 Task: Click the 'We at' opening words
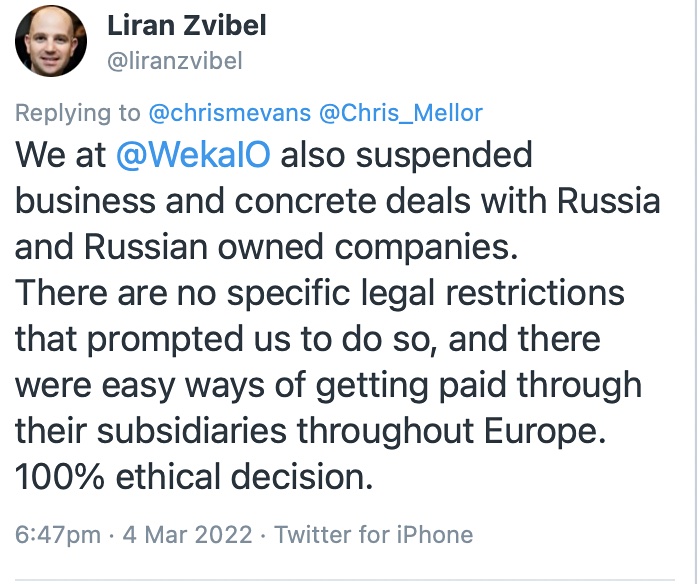click(60, 155)
